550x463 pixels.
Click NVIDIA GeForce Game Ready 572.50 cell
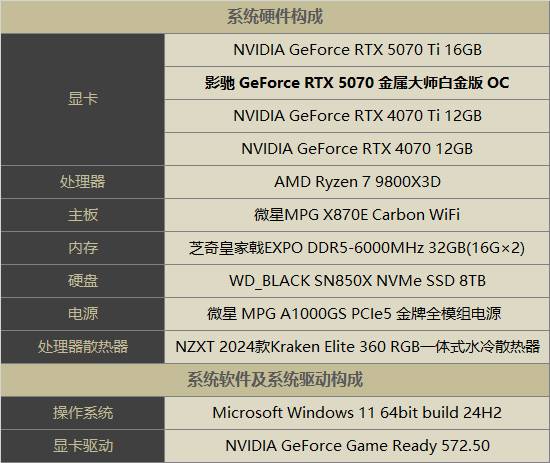pos(357,446)
